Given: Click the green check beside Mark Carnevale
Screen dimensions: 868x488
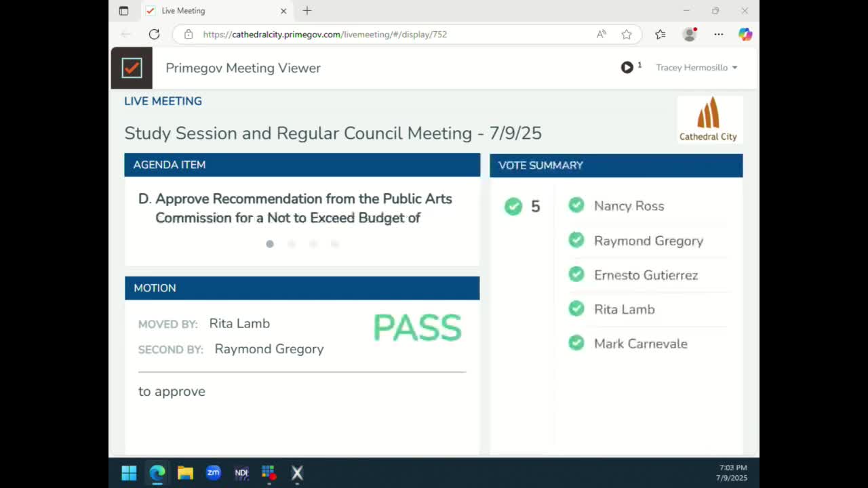Looking at the screenshot, I should [x=576, y=343].
